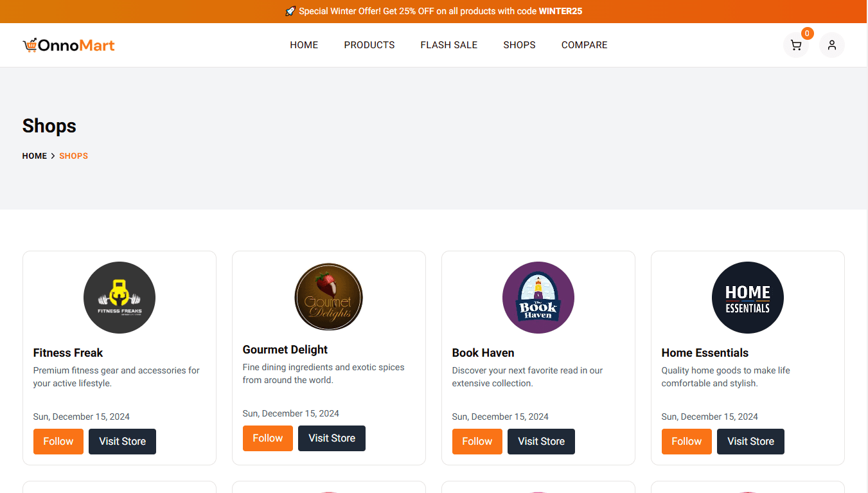Click the Book Haven shop logo

[538, 298]
